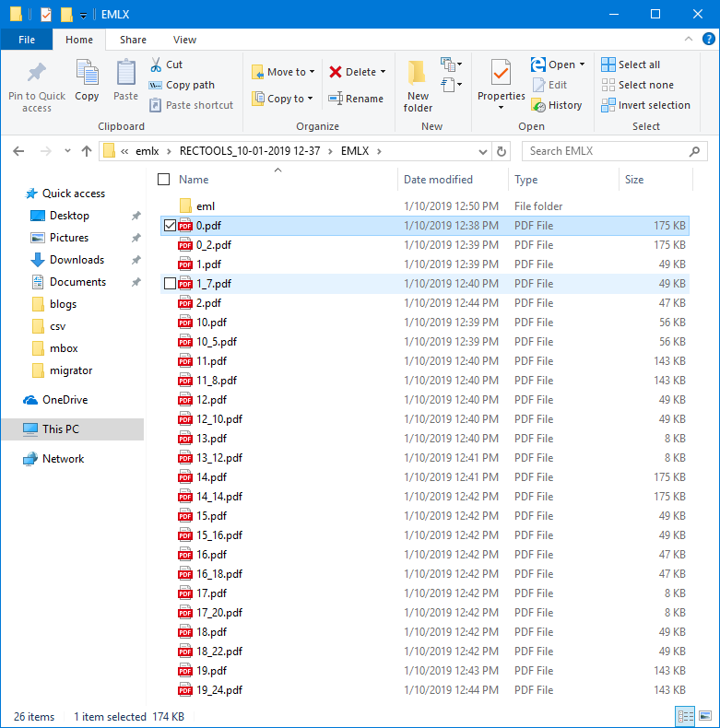Image resolution: width=720 pixels, height=728 pixels.
Task: Click the Help question mark icon
Action: coord(708,39)
